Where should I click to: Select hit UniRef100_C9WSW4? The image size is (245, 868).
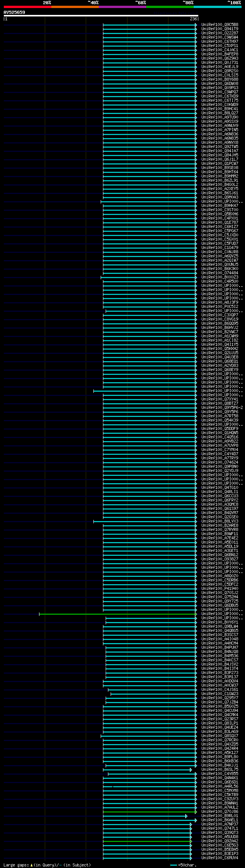point(220,37)
